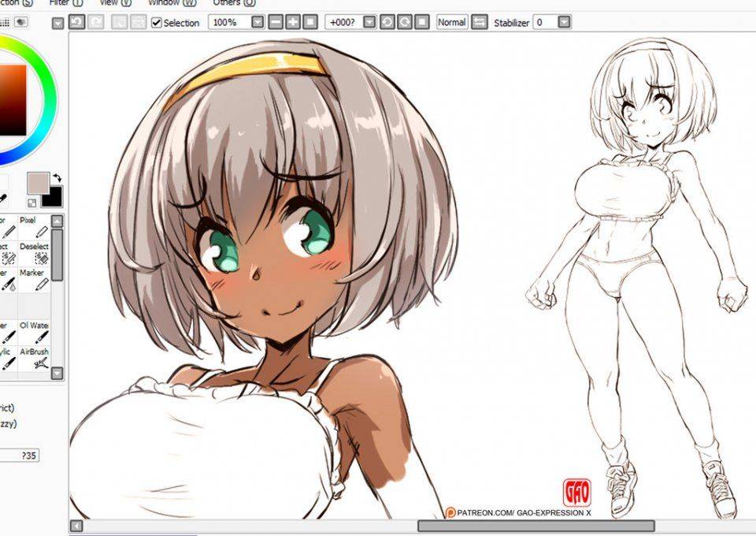Click the foreground beige color swatch
Viewport: 756px width, 536px height.
[x=38, y=184]
